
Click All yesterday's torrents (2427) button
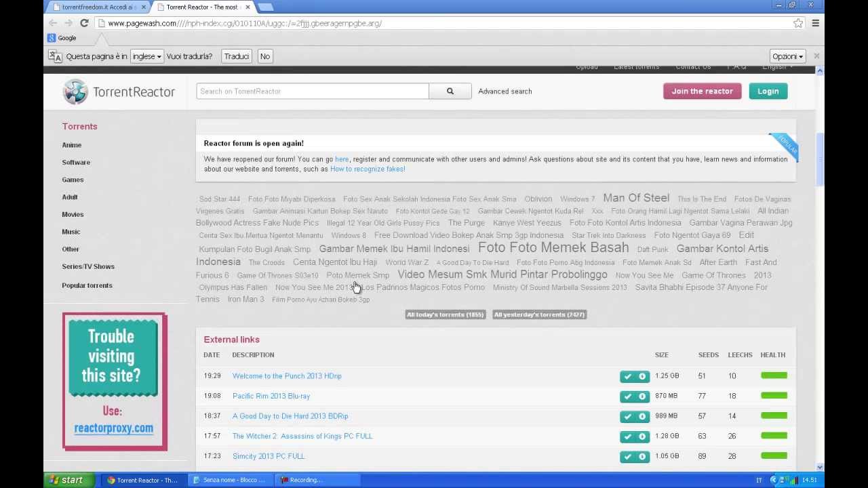tap(539, 314)
